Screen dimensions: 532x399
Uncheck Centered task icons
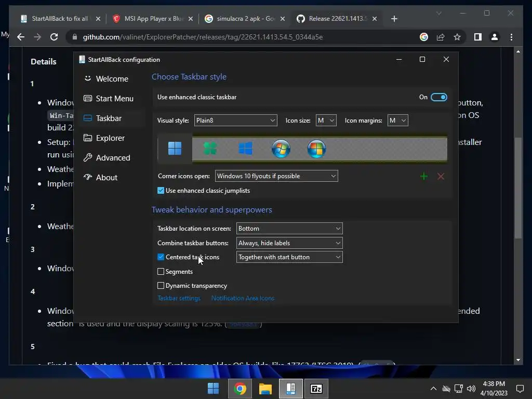(x=161, y=257)
